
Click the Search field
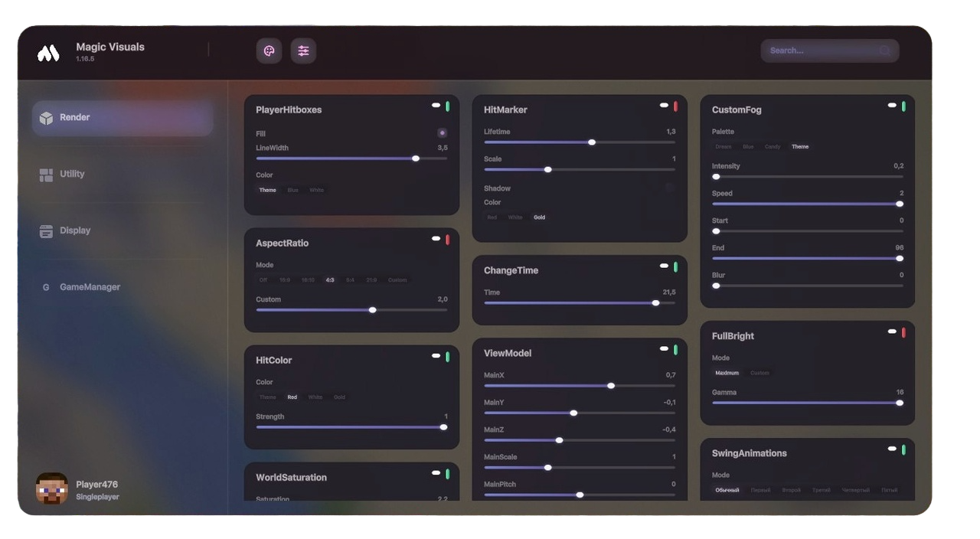tap(829, 50)
